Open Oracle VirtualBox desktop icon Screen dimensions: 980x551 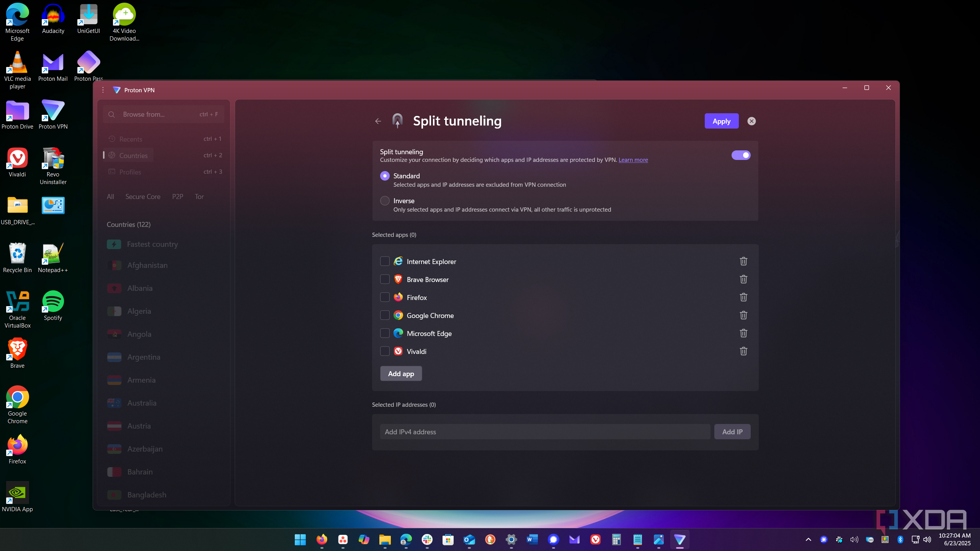[17, 310]
